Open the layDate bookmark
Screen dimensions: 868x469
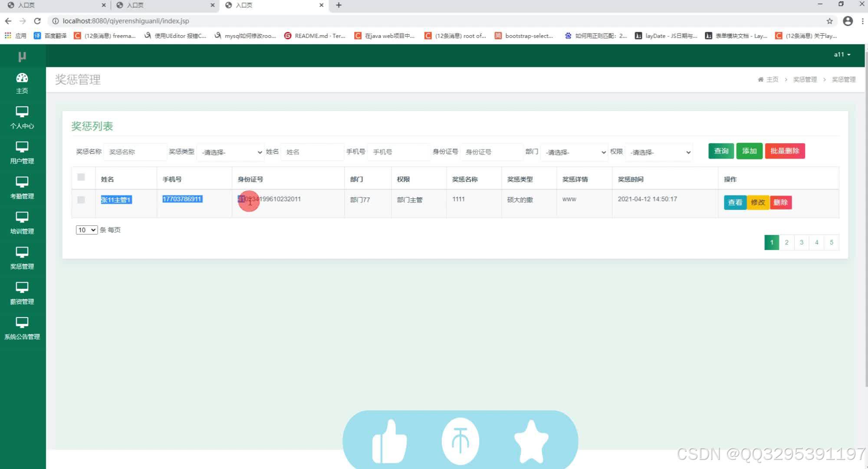point(666,36)
